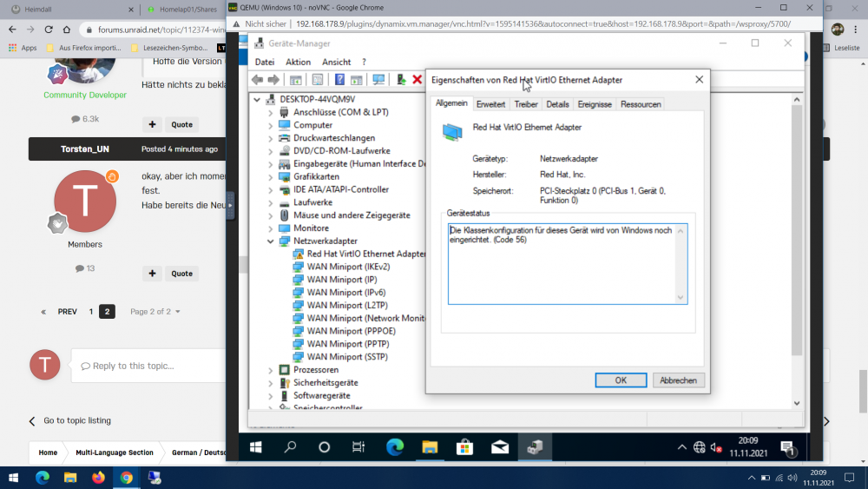The width and height of the screenshot is (868, 489).
Task: Switch to the Details tab
Action: [557, 104]
